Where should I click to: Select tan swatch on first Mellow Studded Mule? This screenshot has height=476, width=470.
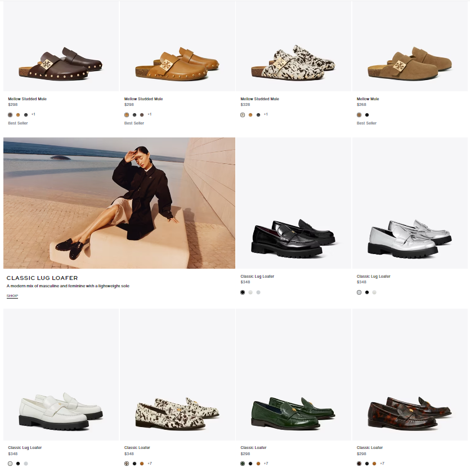pos(18,115)
